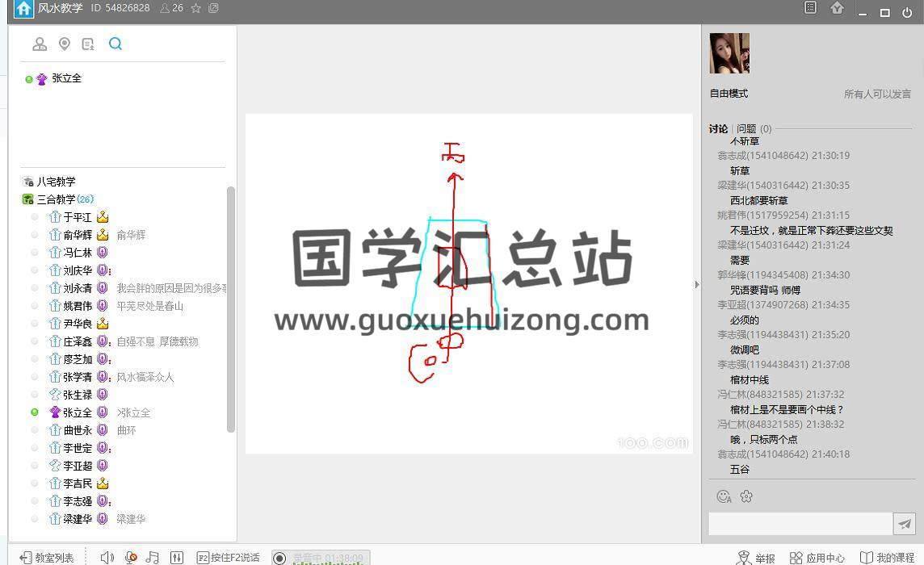
Task: Open the list panel icon in title bar
Action: pyautogui.click(x=811, y=7)
